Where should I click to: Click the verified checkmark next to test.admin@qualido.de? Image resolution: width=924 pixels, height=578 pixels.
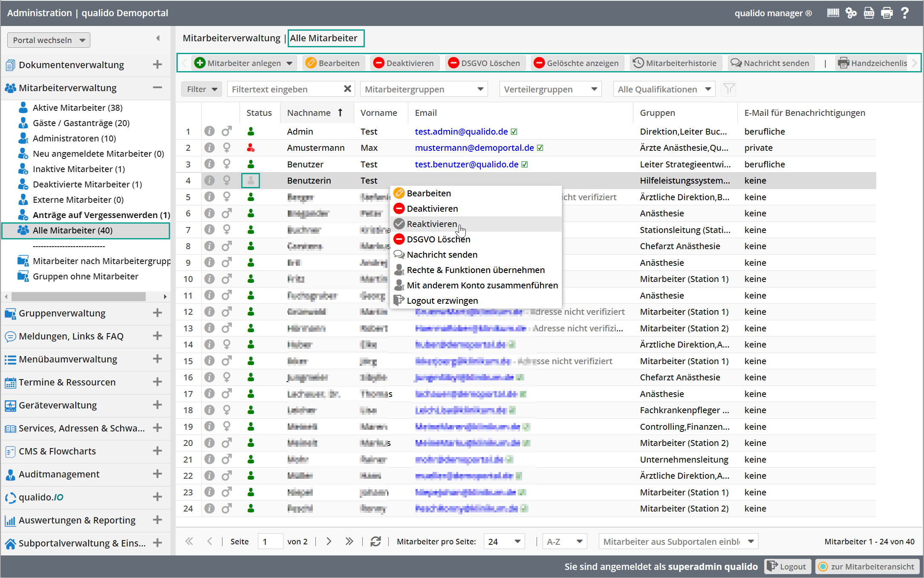pos(514,132)
